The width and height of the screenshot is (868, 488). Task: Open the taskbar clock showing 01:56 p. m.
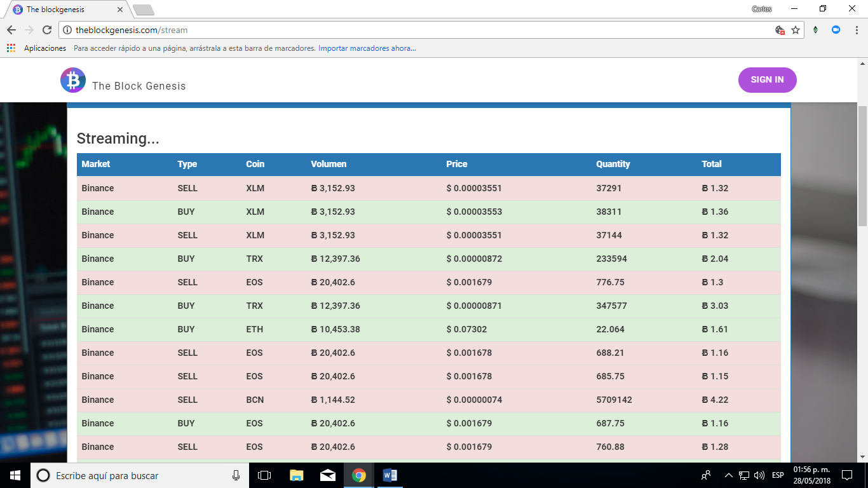click(811, 475)
